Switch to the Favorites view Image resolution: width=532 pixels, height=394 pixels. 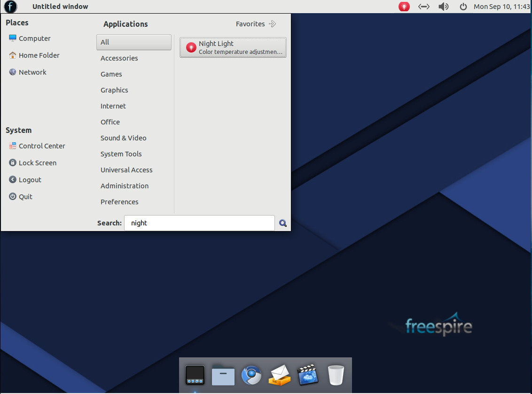(256, 24)
